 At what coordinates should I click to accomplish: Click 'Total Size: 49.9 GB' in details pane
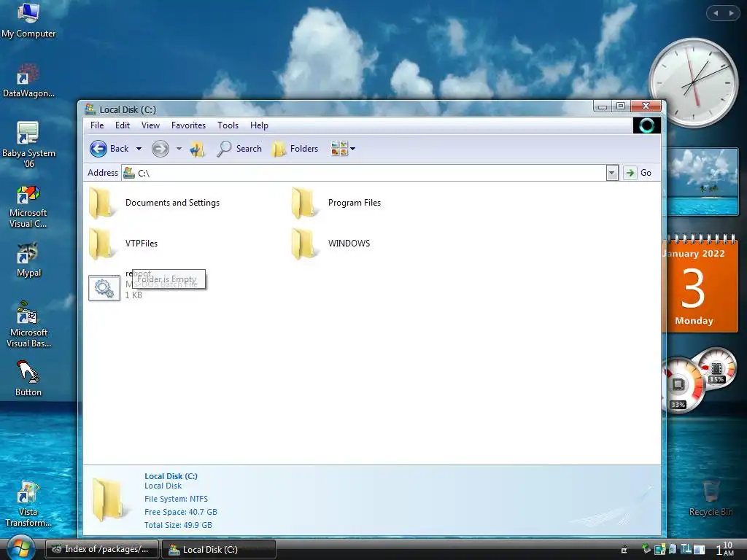tap(178, 525)
